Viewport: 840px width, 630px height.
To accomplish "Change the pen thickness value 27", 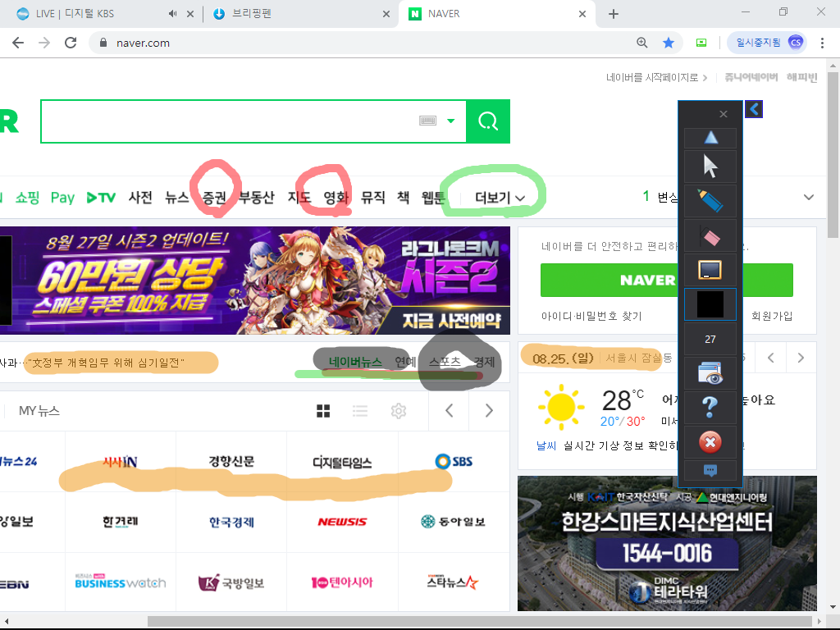I will tap(710, 339).
